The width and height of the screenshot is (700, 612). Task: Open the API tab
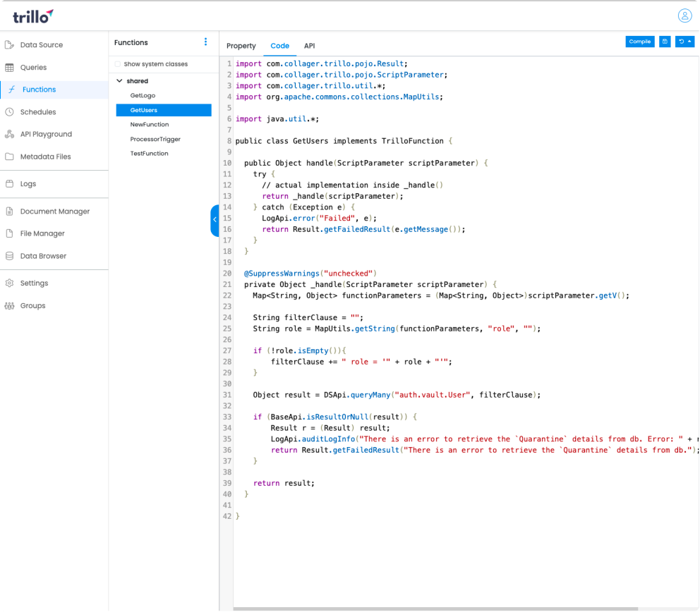(309, 46)
